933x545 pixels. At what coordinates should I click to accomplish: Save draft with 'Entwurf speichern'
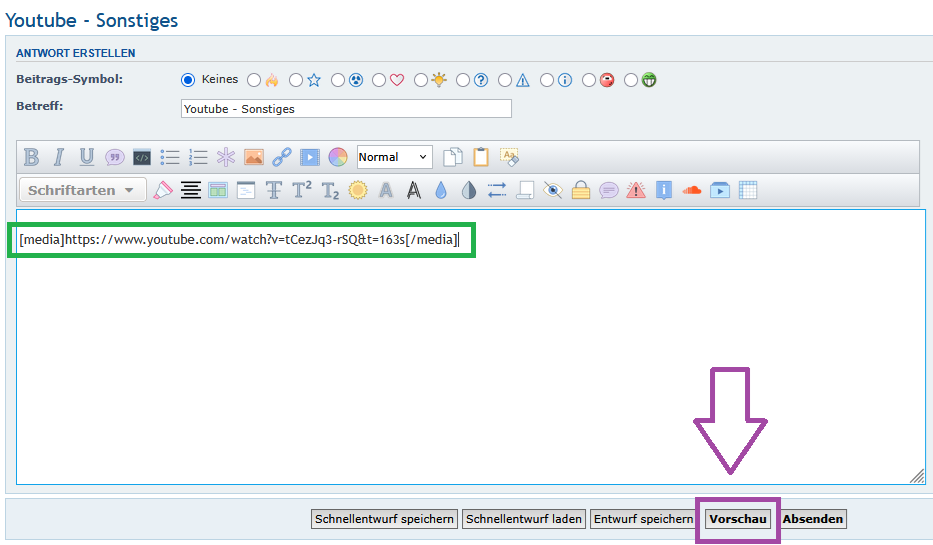tap(643, 519)
